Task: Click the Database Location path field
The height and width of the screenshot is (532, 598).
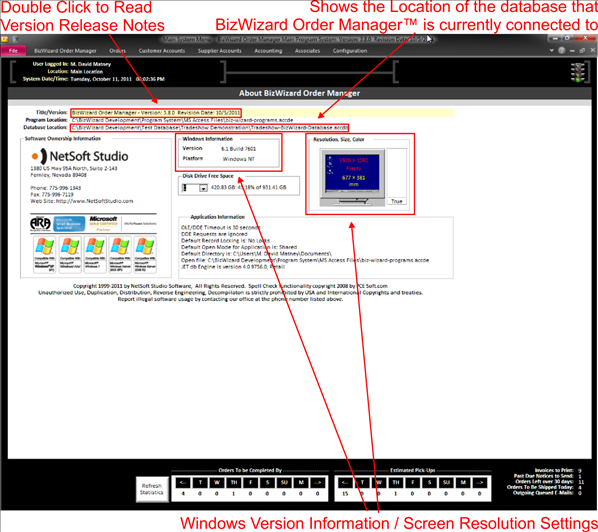Action: coord(209,127)
